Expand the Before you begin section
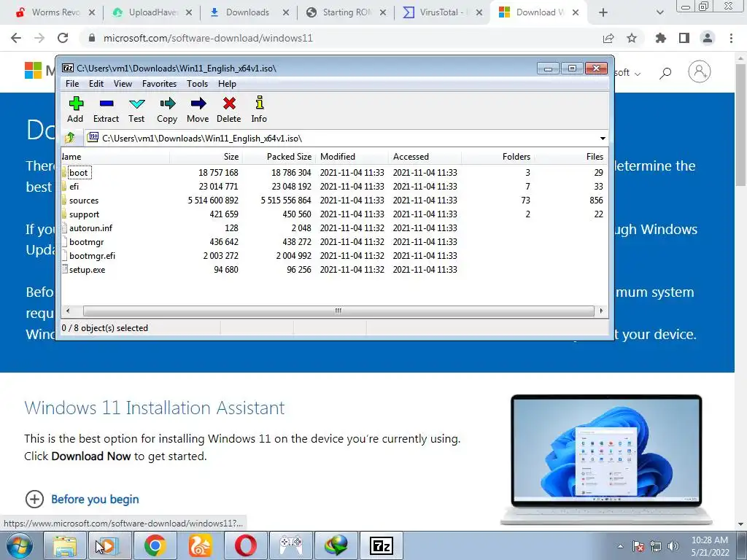 pos(82,499)
